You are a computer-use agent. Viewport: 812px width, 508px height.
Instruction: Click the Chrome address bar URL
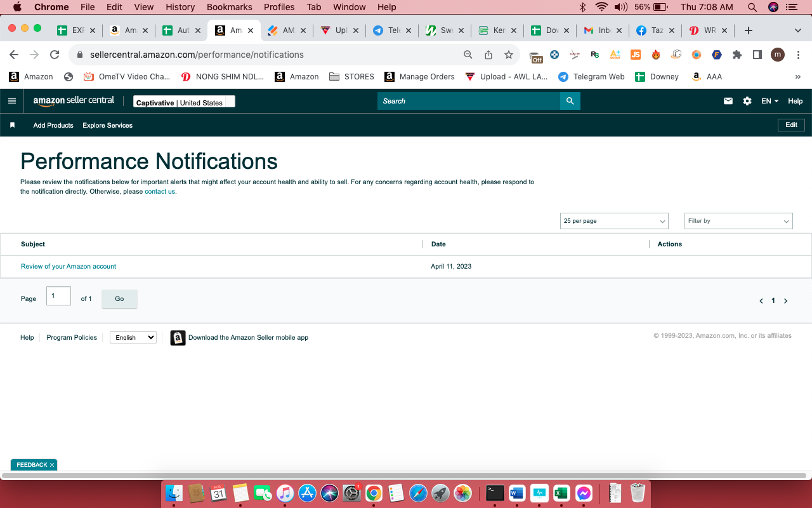pos(197,55)
